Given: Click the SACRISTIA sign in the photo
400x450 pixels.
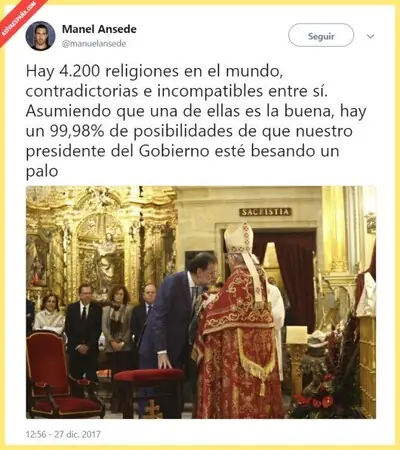Looking at the screenshot, I should [265, 212].
